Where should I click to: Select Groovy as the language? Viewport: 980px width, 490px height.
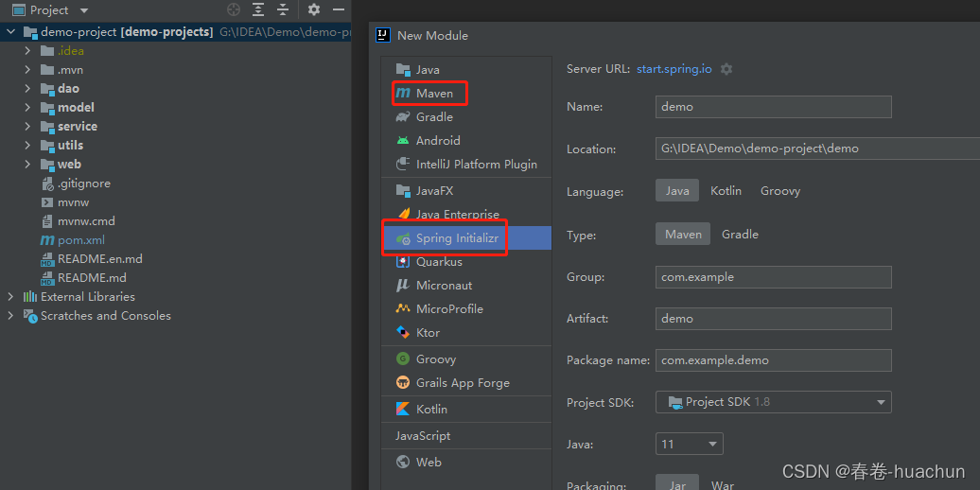pos(780,191)
